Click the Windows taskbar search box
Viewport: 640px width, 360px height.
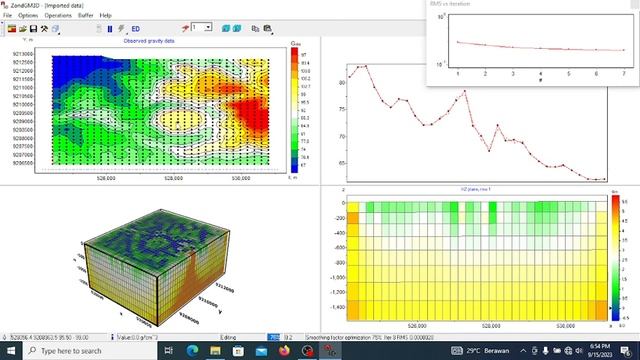90,351
